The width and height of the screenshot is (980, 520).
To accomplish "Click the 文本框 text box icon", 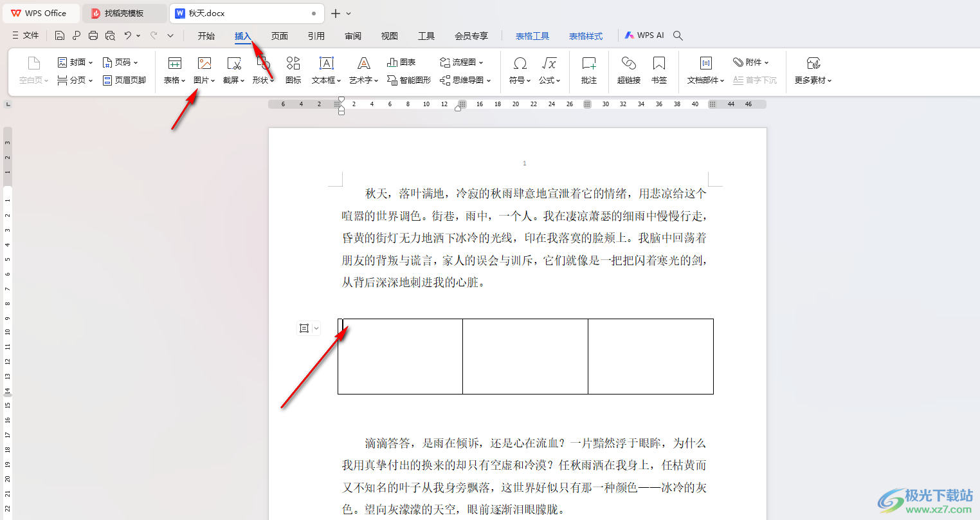I will pyautogui.click(x=327, y=63).
